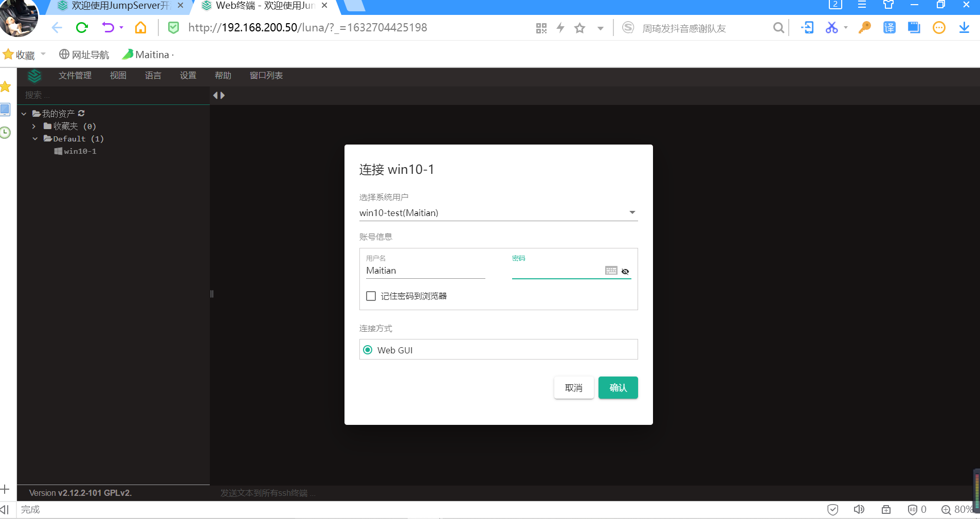Click the skin shirt icon in title bar
Screen dimensions: 980x519
pos(888,5)
